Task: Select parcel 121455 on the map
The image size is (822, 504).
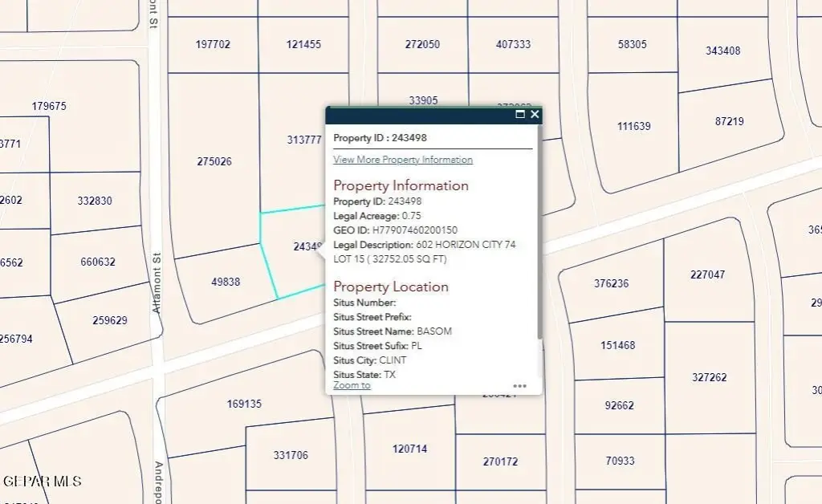Action: coord(303,44)
